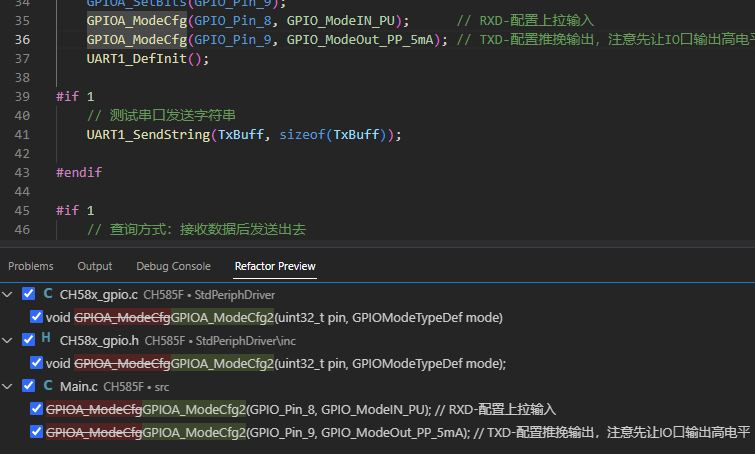Viewport: 755px width, 454px height.
Task: Click the #if 1 directive on line 45
Action: click(75, 210)
